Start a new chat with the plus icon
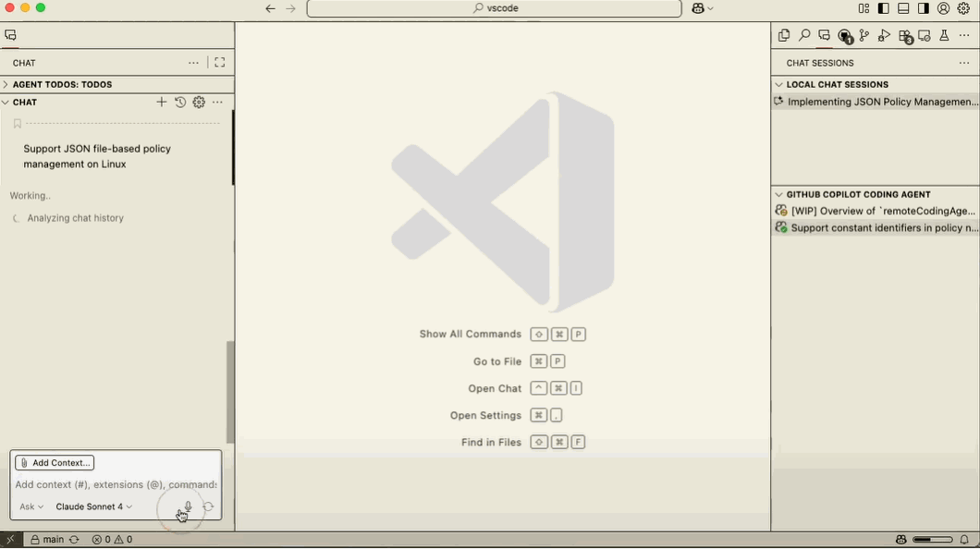980x549 pixels. tap(161, 102)
